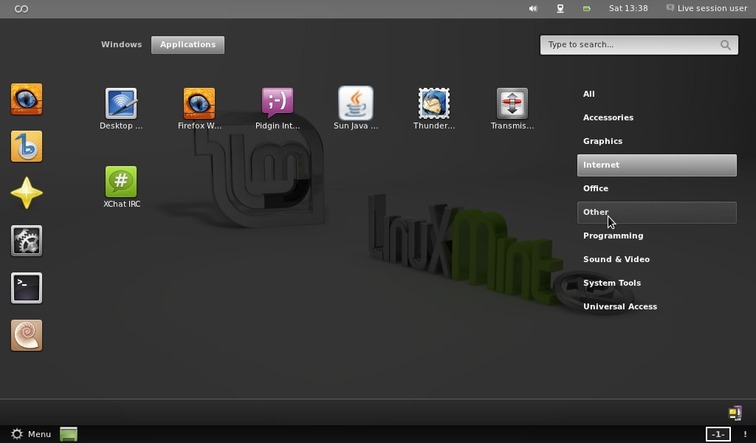Launch Thunderbird mail client
756x443 pixels.
point(434,109)
